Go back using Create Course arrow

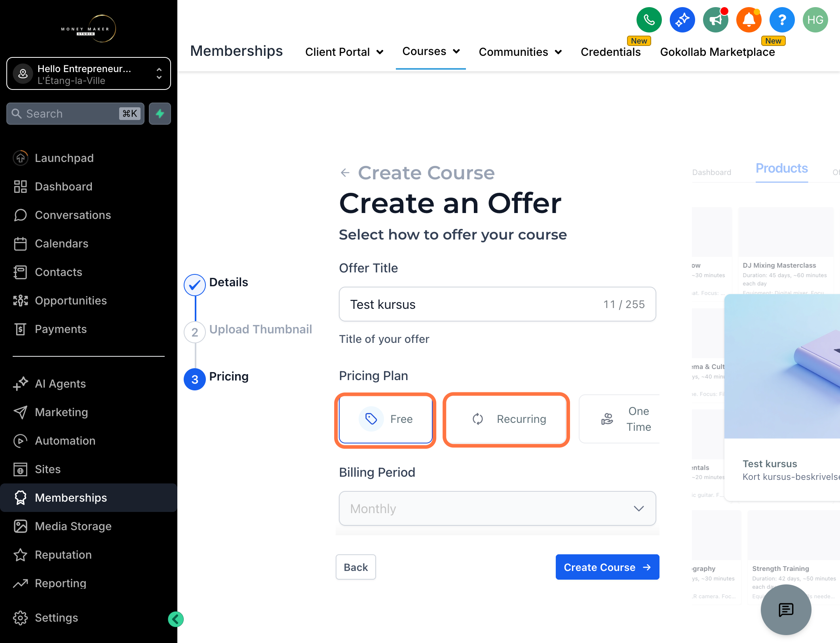tap(345, 173)
